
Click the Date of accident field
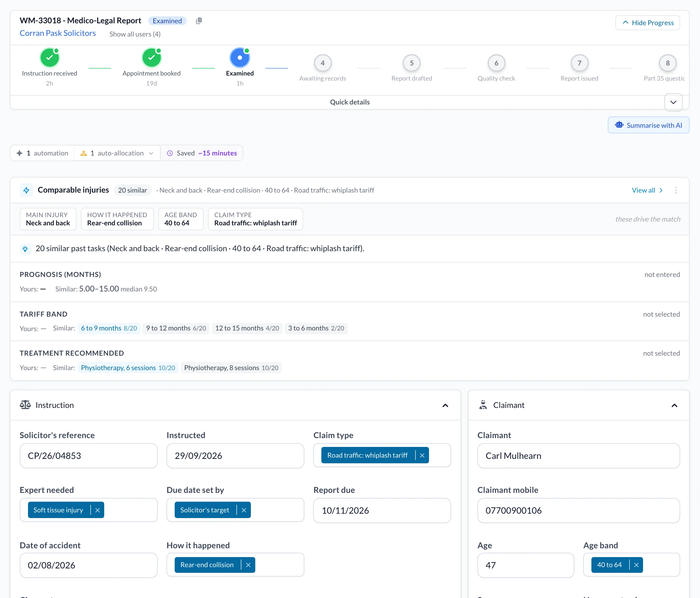point(88,565)
